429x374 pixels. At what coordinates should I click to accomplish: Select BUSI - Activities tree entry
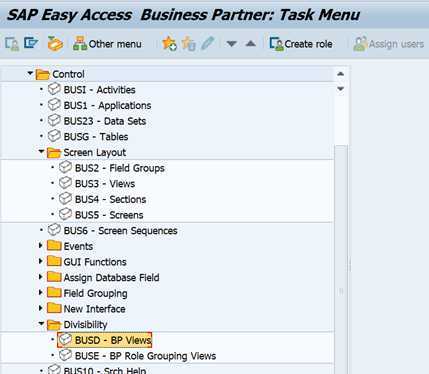(99, 90)
